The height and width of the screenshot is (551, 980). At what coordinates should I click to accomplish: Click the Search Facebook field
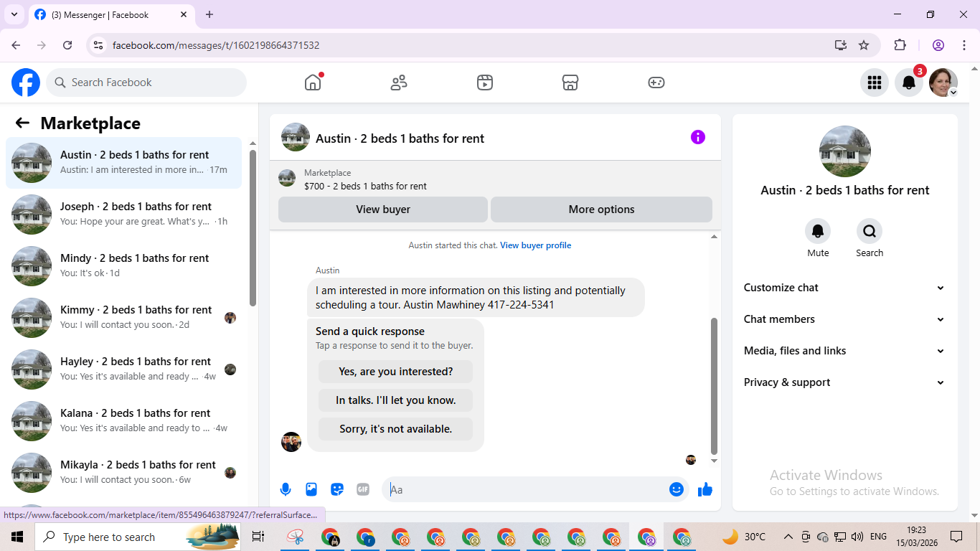[146, 83]
